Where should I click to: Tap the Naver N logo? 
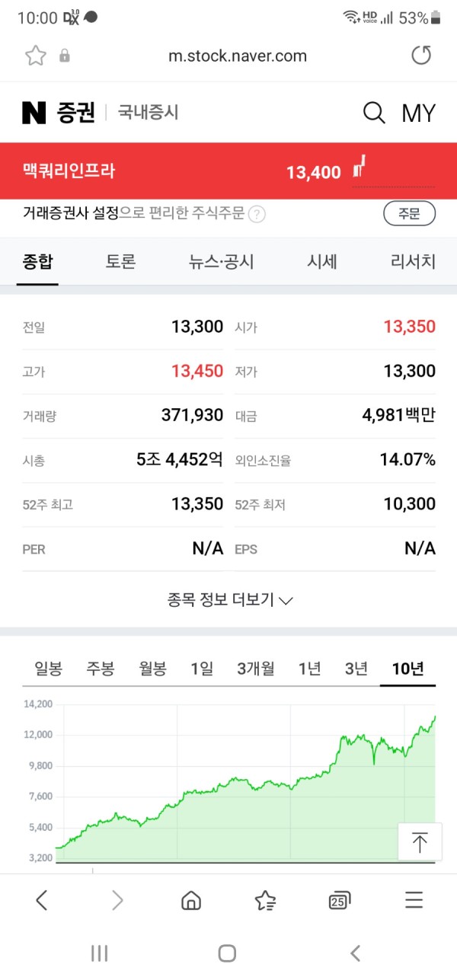(34, 113)
